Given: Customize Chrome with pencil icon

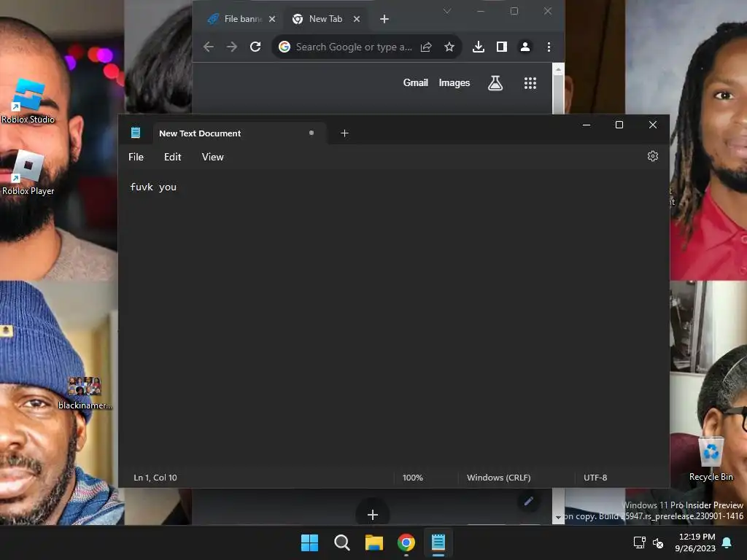Looking at the screenshot, I should coord(528,502).
